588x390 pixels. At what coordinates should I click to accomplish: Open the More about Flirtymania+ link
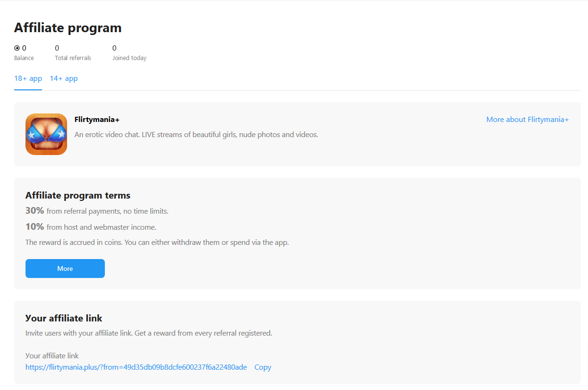pyautogui.click(x=528, y=120)
